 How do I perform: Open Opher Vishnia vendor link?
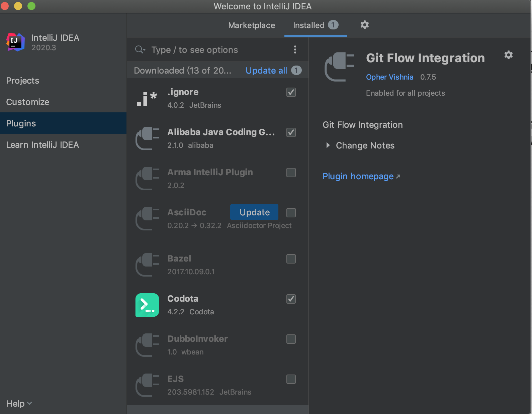(x=389, y=77)
